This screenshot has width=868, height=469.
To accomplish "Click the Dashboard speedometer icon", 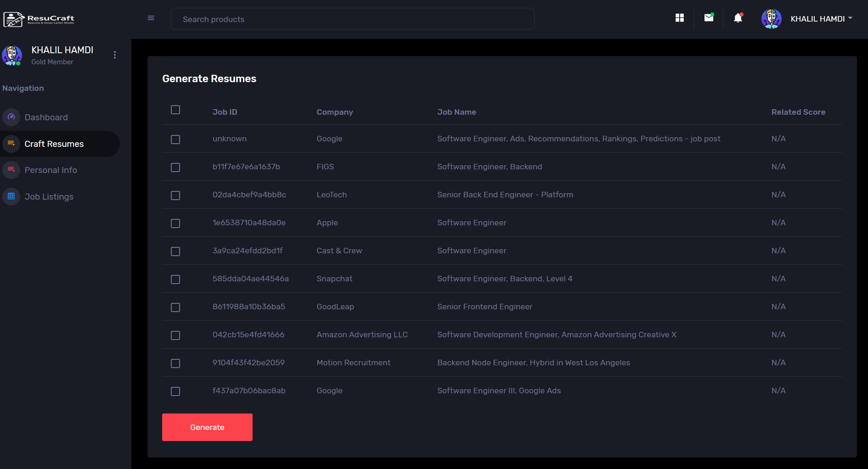I will [11, 117].
